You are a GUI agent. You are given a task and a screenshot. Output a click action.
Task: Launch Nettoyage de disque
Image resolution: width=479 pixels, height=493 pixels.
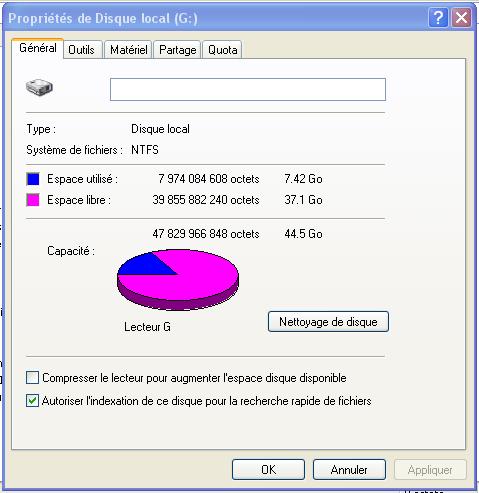click(328, 322)
